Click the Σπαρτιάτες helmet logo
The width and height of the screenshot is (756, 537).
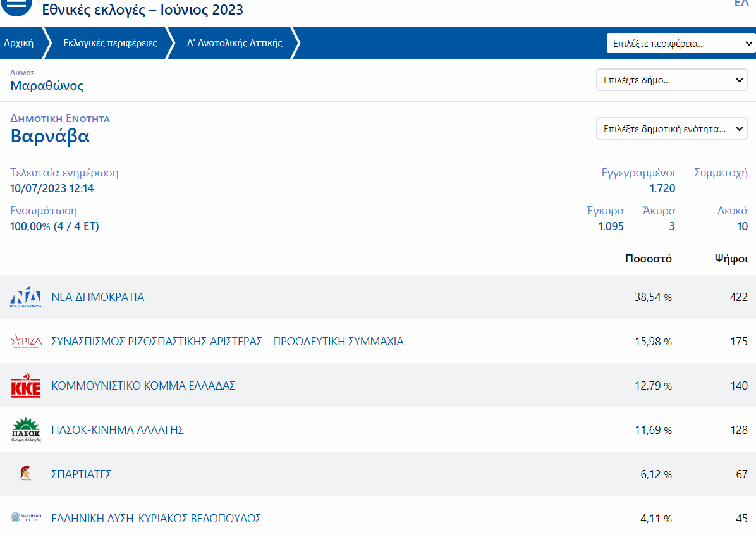tap(25, 473)
